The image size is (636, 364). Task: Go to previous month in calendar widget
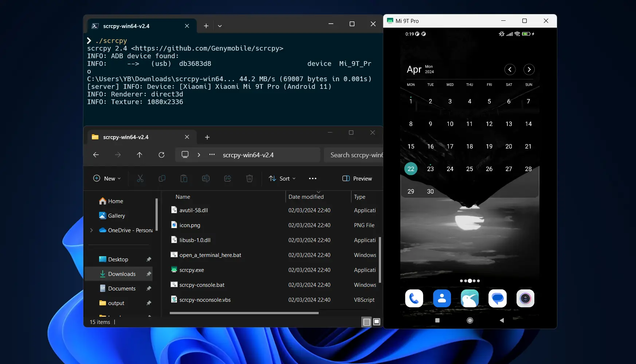coord(510,70)
